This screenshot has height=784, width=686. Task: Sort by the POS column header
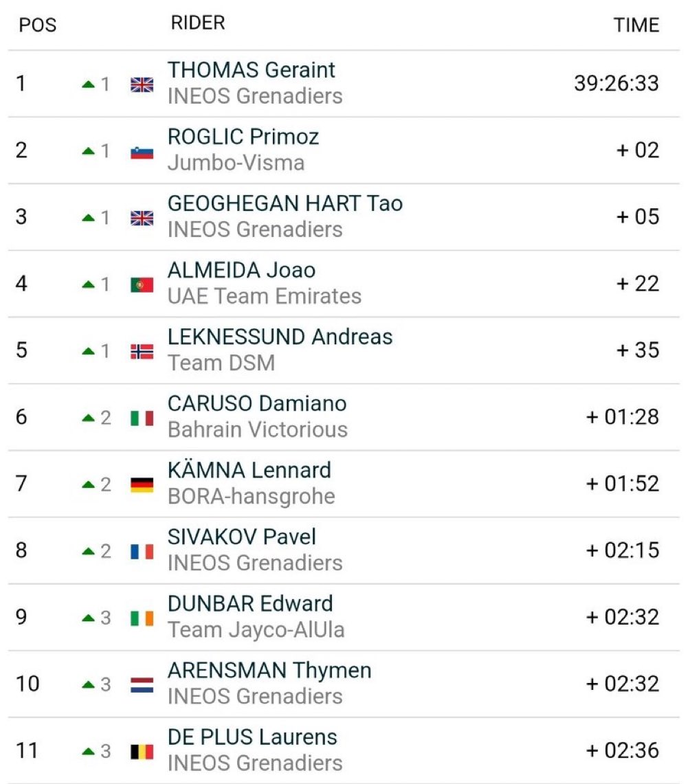coord(38,25)
